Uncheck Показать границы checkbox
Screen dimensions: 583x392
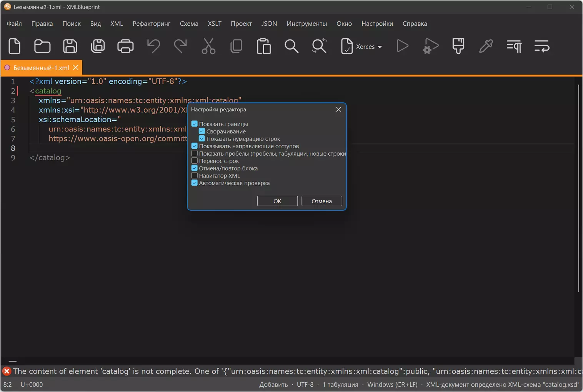click(195, 124)
